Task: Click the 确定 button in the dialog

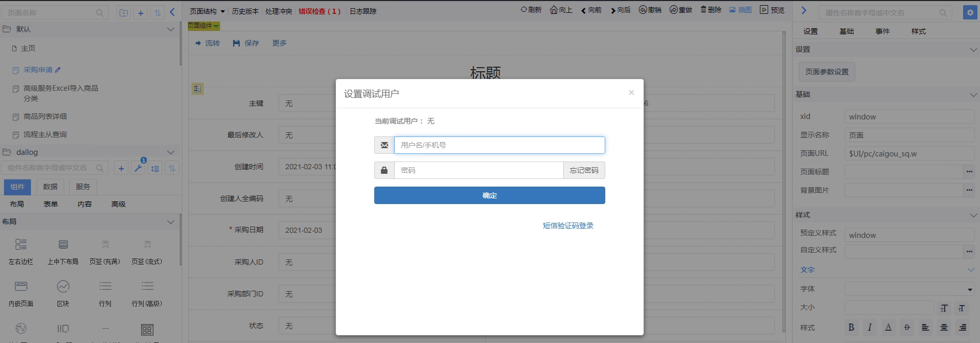Action: pos(489,195)
